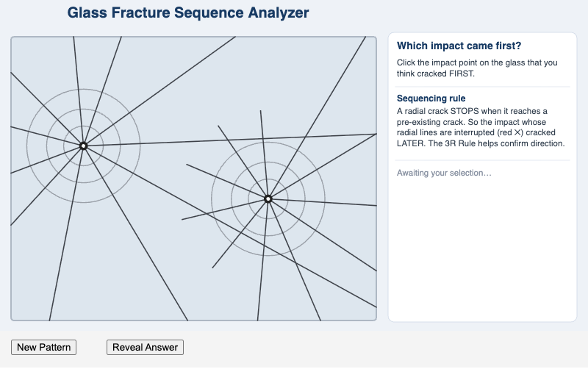Reveal the answer with Reveal Answer button

(145, 347)
